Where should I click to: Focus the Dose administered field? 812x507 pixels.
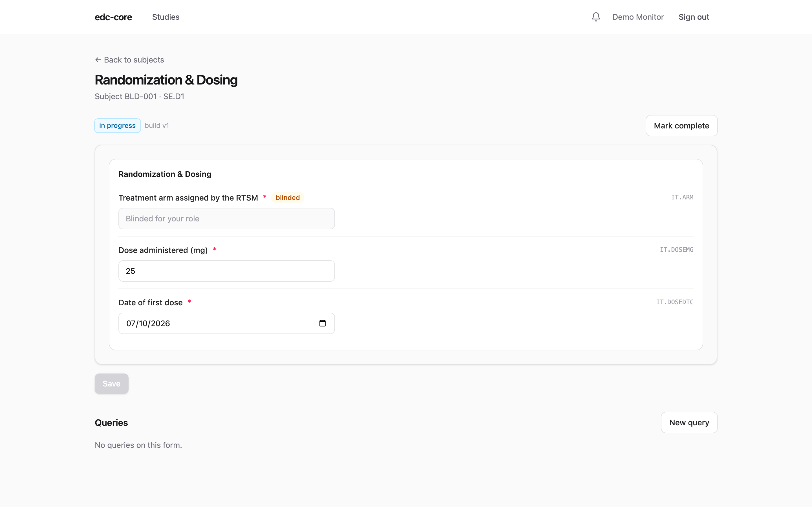[x=226, y=271]
